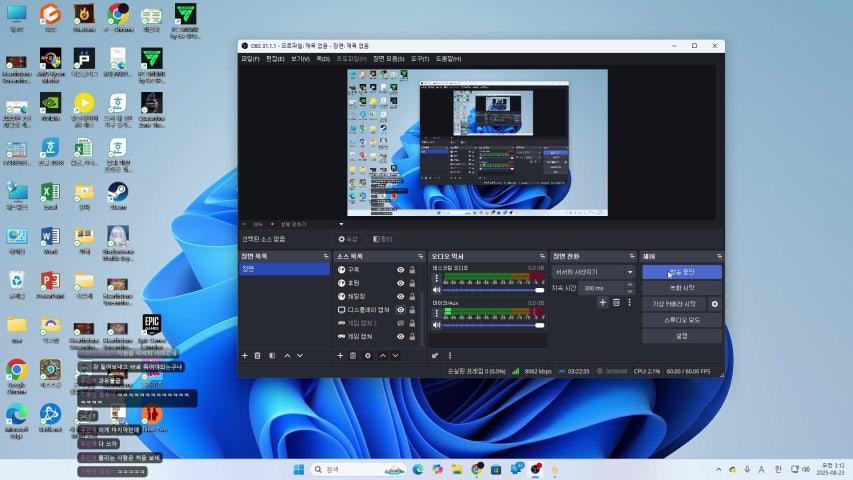Delete selected source with trash icon in 소스 목록
853x480 pixels.
[x=353, y=356]
